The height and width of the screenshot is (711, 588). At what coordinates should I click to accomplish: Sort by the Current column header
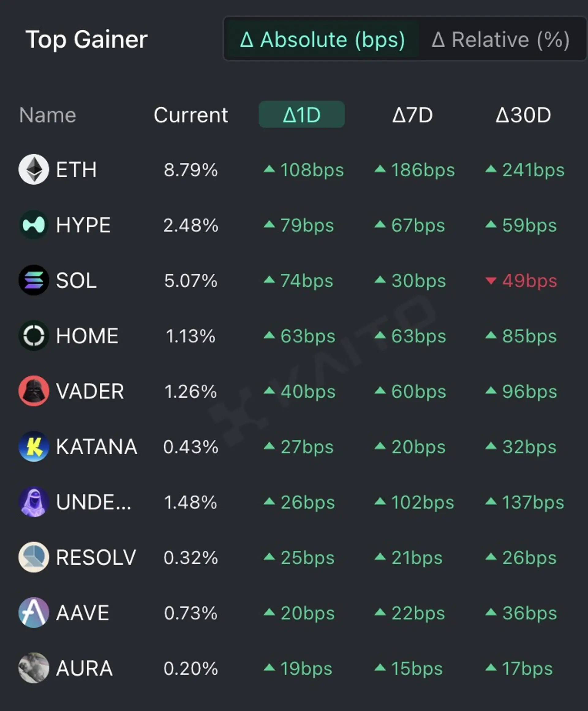pos(191,115)
